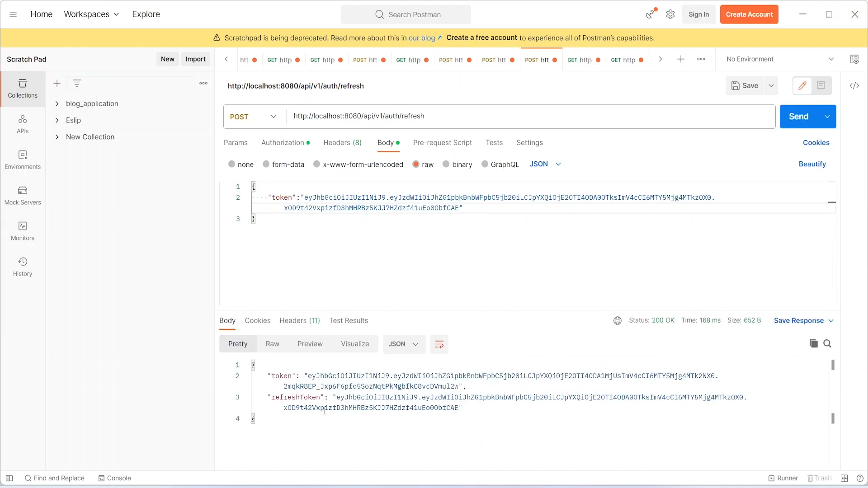The height and width of the screenshot is (488, 868).
Task: Follow the our blog link
Action: (425, 38)
